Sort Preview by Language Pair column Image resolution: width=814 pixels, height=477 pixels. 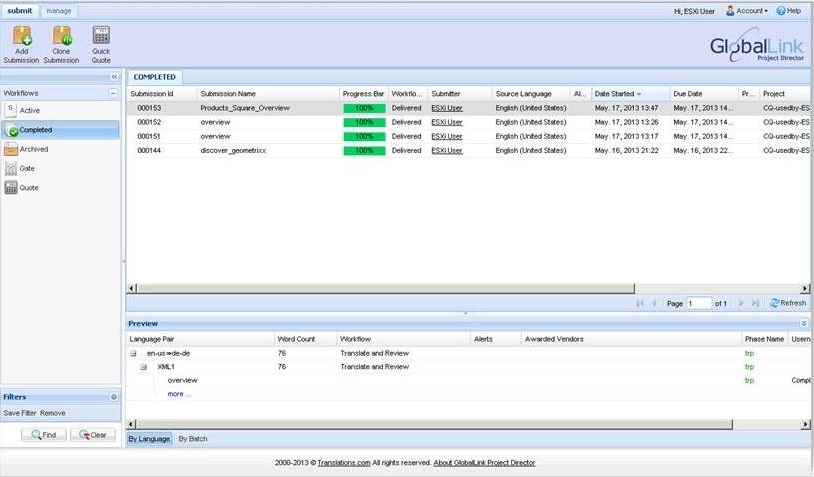tap(200, 339)
